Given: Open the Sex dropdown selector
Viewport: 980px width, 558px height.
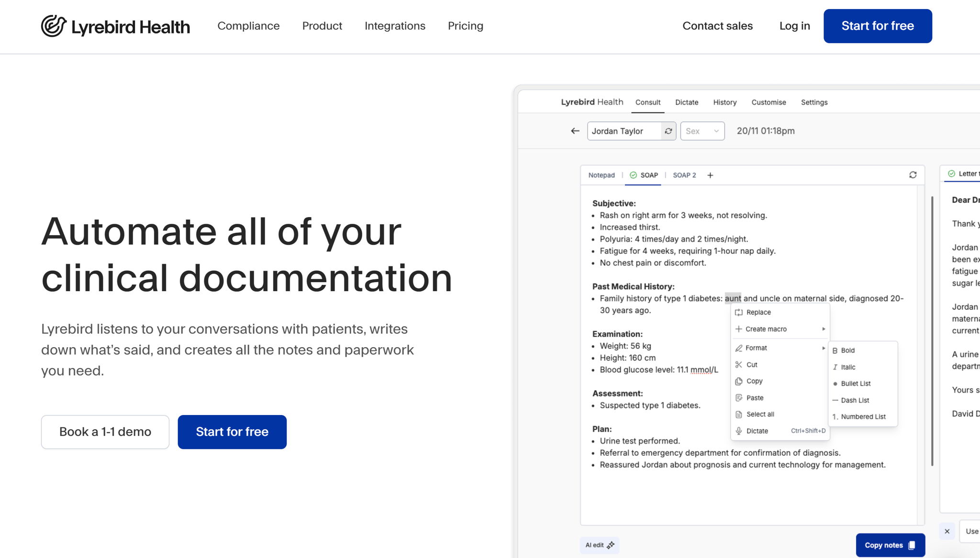Looking at the screenshot, I should click(x=702, y=131).
